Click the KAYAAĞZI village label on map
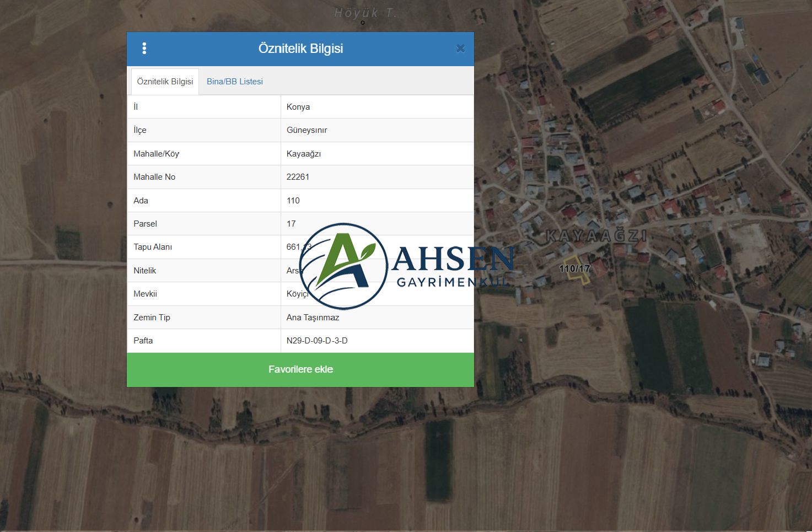Image resolution: width=812 pixels, height=532 pixels. coord(596,236)
